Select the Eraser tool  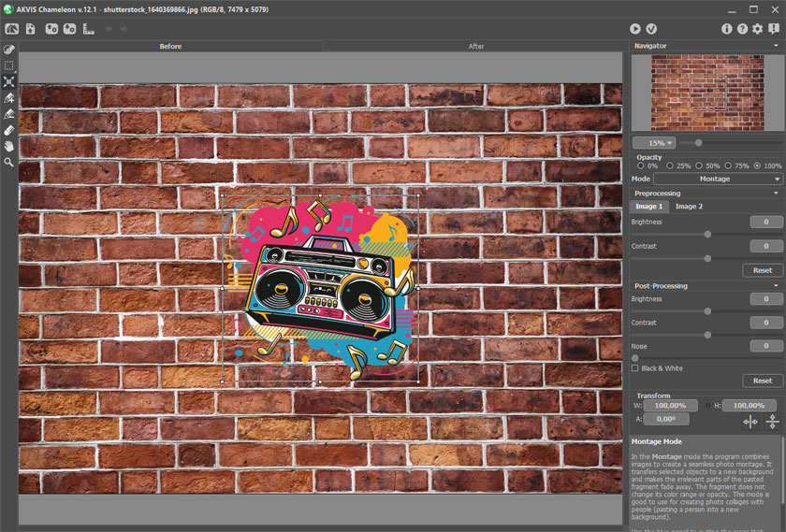click(x=9, y=130)
